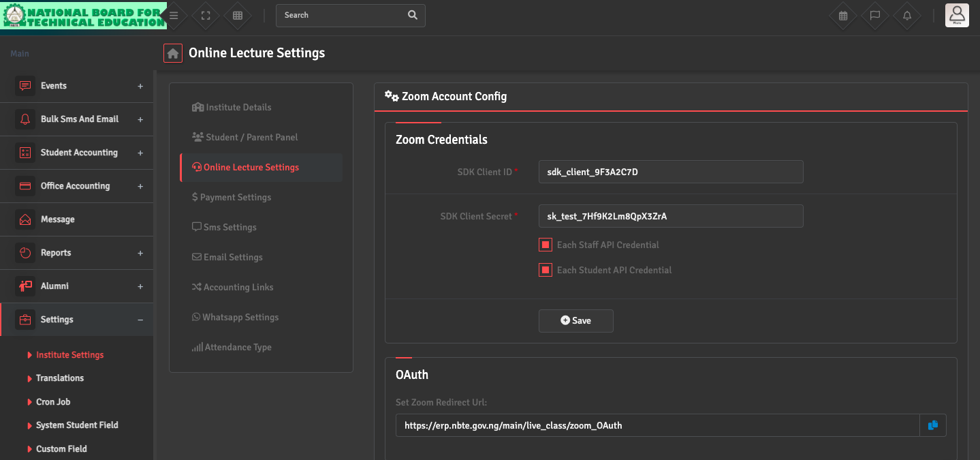Open the calendar icon in top bar
Viewport: 980px width, 460px height.
click(x=843, y=16)
